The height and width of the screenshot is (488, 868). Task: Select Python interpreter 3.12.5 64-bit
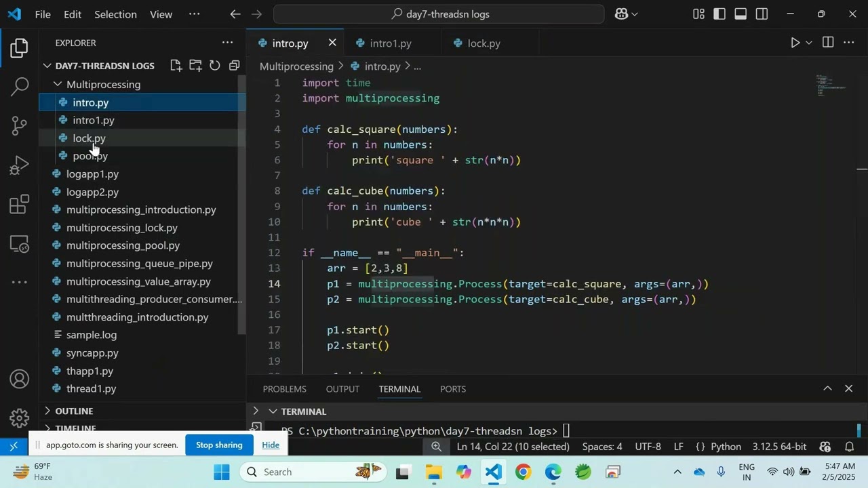(x=779, y=447)
